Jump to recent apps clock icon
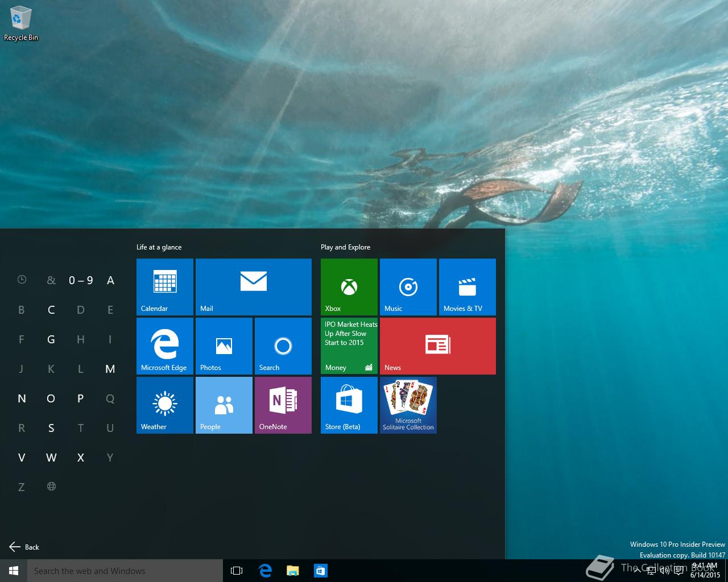The image size is (728, 582). [x=22, y=280]
